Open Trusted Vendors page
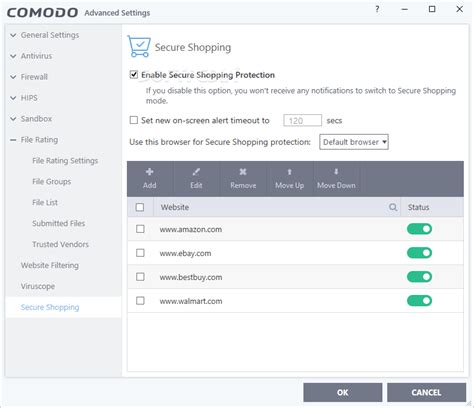 [x=60, y=244]
